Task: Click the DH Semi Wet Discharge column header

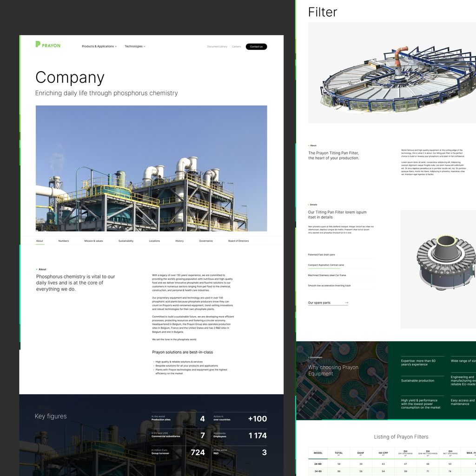Action: pyautogui.click(x=428, y=453)
